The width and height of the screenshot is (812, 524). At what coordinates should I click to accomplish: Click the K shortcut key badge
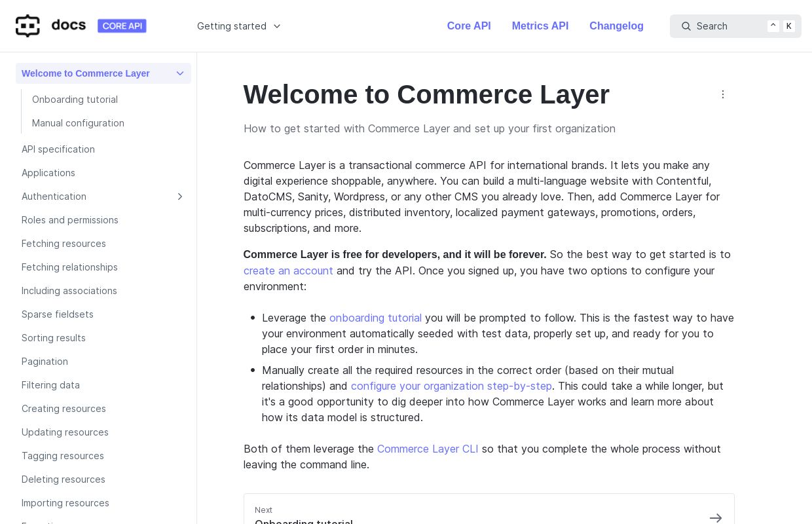pos(789,26)
